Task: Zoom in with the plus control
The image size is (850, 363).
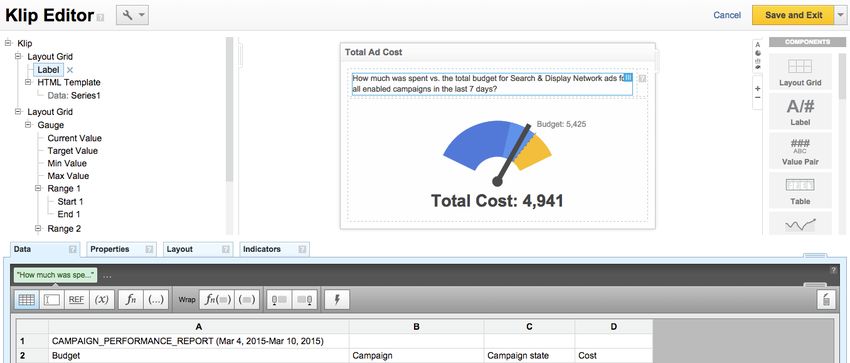Action: tap(757, 88)
